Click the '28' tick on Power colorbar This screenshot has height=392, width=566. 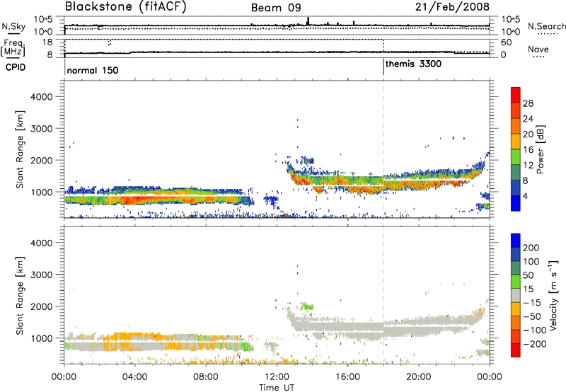tap(528, 103)
